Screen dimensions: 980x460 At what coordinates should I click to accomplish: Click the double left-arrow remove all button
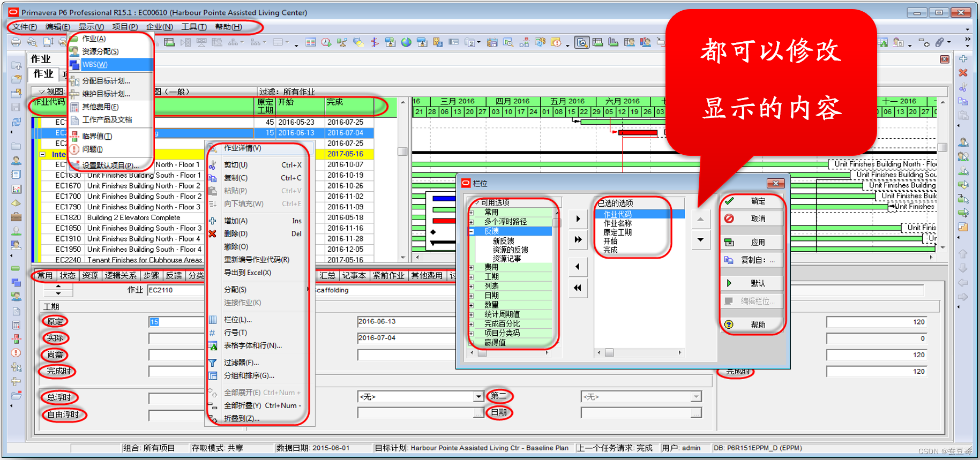coord(578,288)
